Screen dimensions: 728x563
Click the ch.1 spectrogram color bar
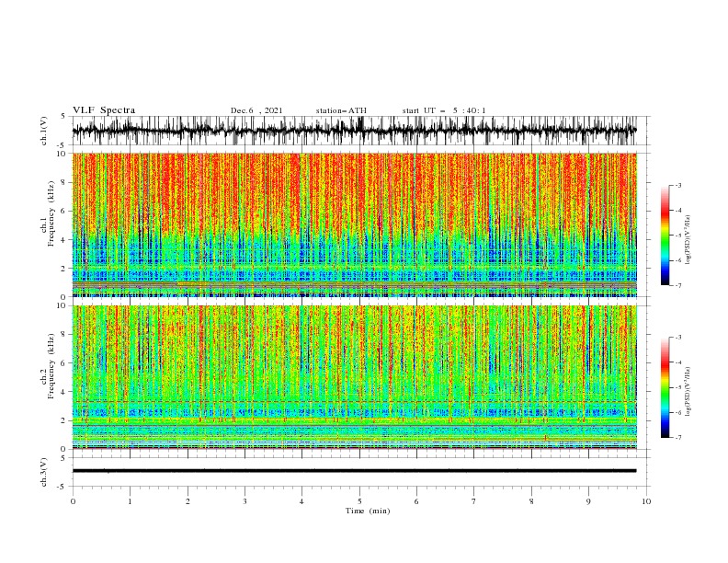(665, 236)
